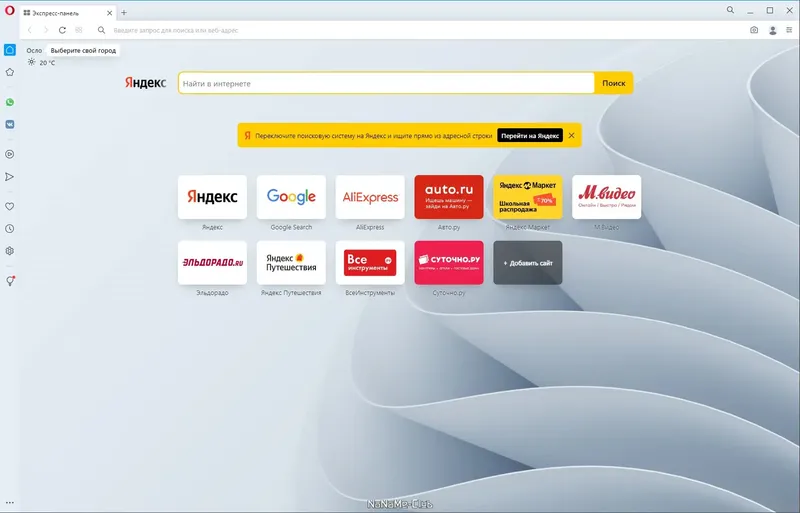Open the Эльдорадо speed dial tile

tap(212, 263)
